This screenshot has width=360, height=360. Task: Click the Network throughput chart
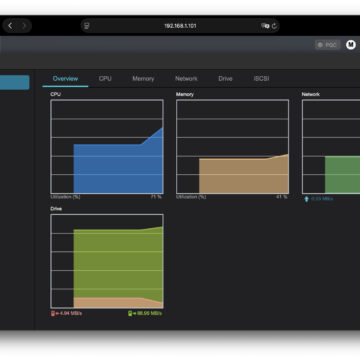tap(331, 147)
